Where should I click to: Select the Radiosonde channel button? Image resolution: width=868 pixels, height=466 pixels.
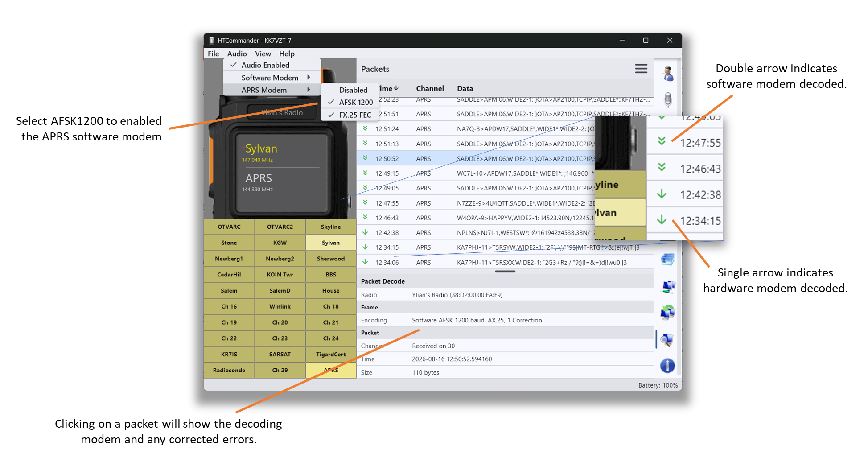pyautogui.click(x=229, y=370)
